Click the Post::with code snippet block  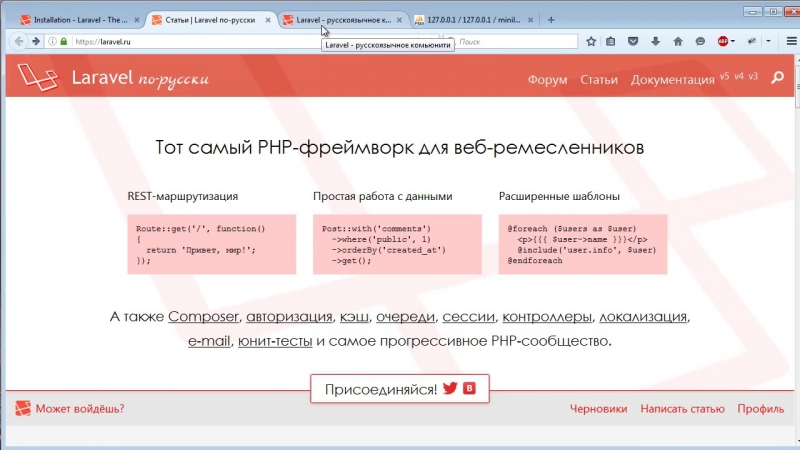397,244
